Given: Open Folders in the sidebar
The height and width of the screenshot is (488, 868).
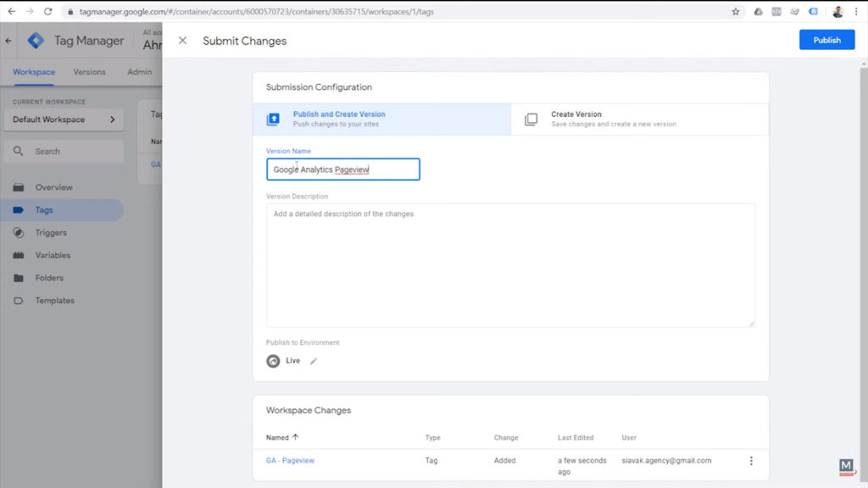Looking at the screenshot, I should tap(49, 278).
